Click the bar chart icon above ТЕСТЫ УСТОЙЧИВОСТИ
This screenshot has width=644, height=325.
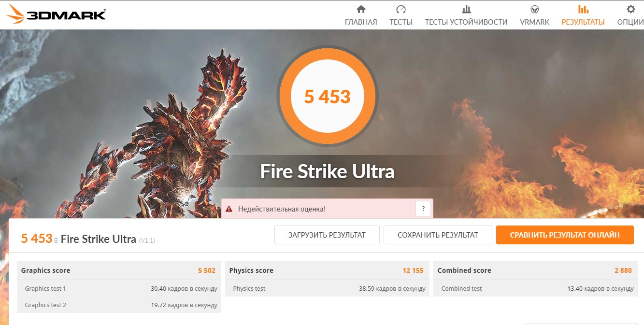tap(466, 9)
